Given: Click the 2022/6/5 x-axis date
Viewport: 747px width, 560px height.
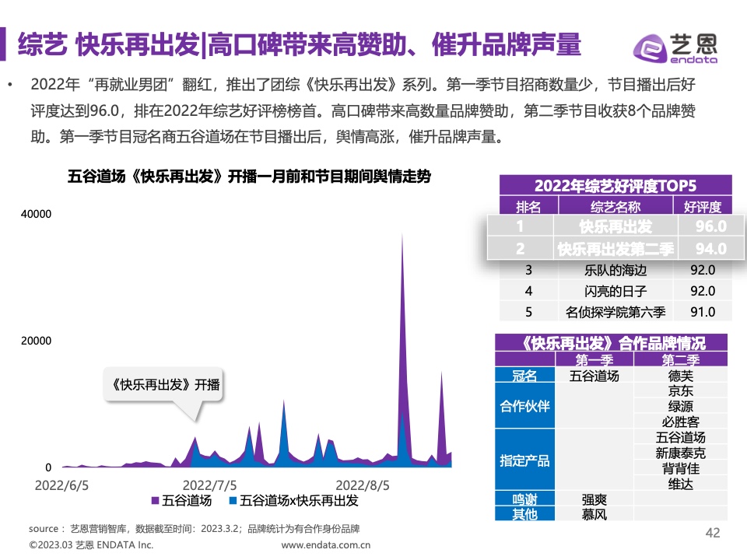Looking at the screenshot, I should 61,485.
